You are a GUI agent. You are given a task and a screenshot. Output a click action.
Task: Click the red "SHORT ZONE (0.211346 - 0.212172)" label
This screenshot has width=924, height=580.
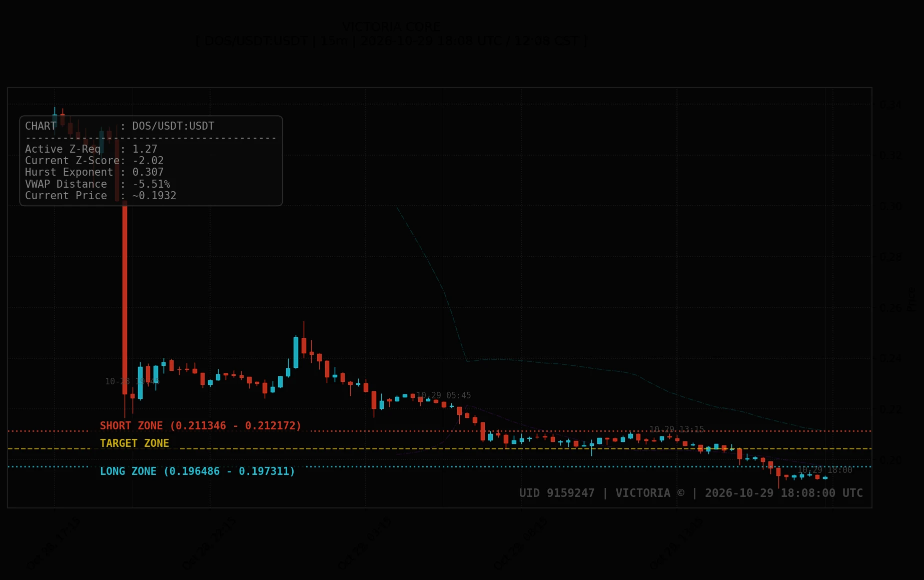pos(201,426)
